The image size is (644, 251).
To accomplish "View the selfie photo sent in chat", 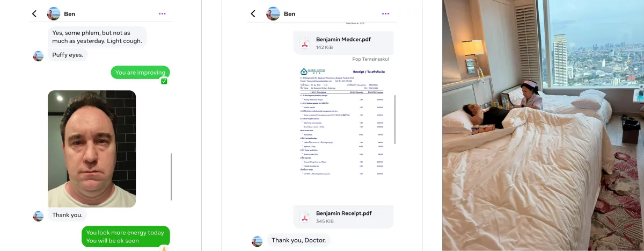I will [x=92, y=149].
